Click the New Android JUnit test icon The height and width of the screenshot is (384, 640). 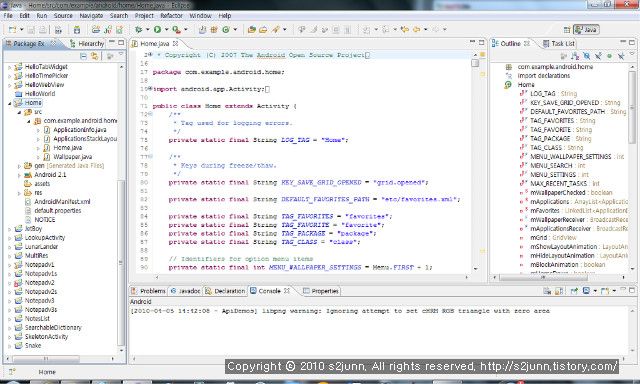click(108, 29)
